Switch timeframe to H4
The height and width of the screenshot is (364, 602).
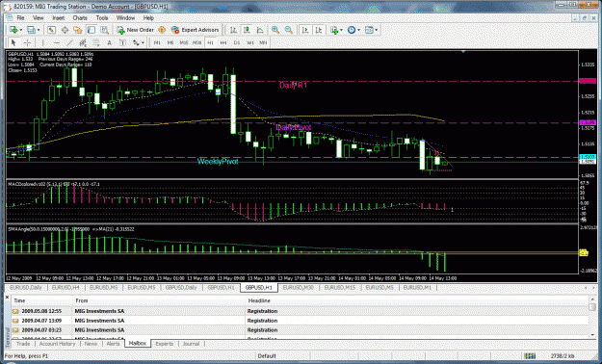[223, 42]
